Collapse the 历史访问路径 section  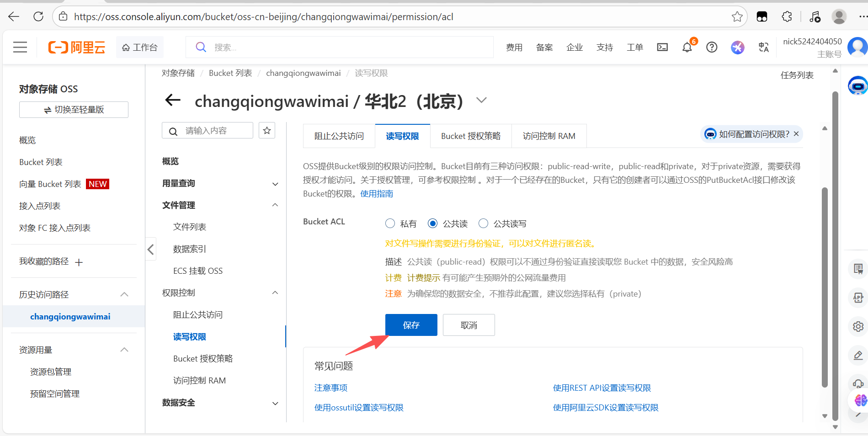(124, 294)
